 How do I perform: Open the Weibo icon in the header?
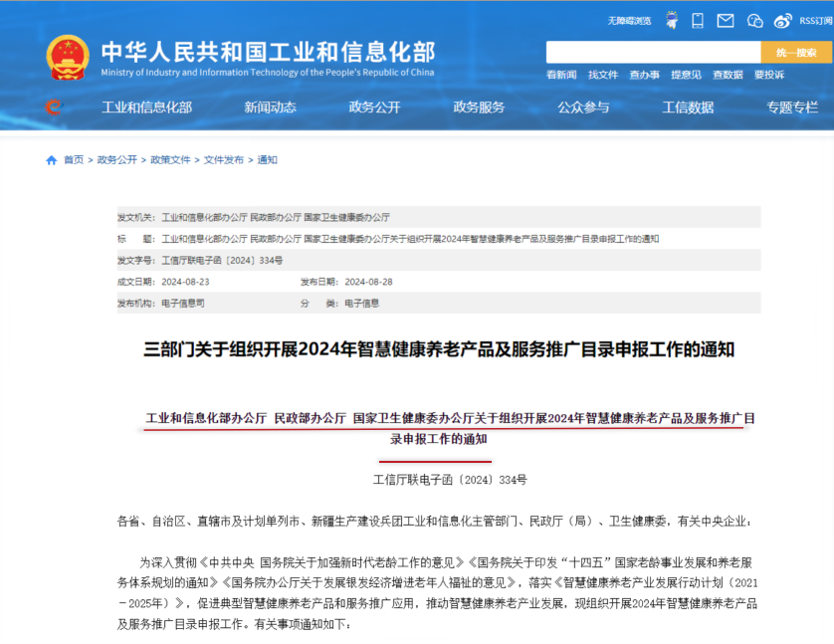coord(783,21)
